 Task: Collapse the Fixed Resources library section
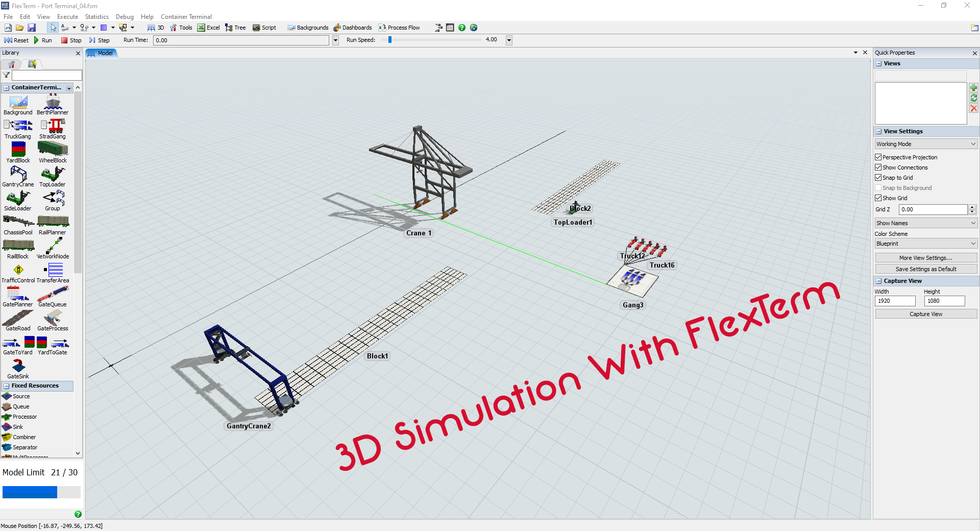coord(7,386)
